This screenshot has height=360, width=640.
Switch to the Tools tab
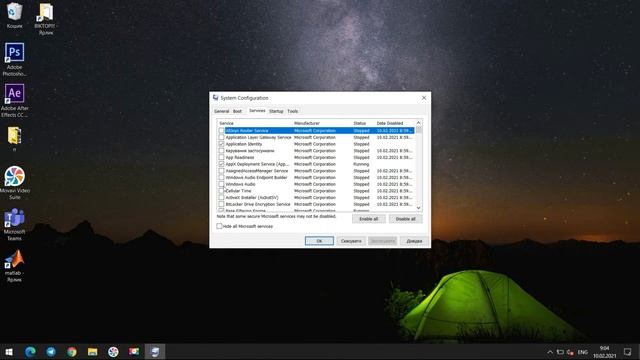point(293,111)
